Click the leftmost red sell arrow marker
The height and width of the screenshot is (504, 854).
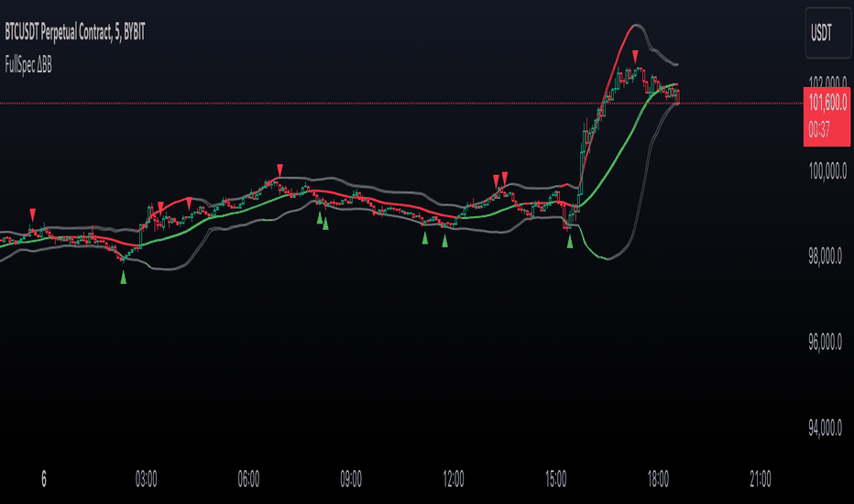[x=33, y=214]
